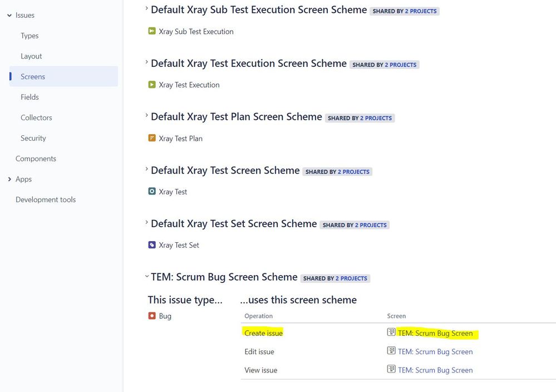Click '2 PROJECTS' badge on Test Plan scheme
The height and width of the screenshot is (392, 556).
click(376, 118)
